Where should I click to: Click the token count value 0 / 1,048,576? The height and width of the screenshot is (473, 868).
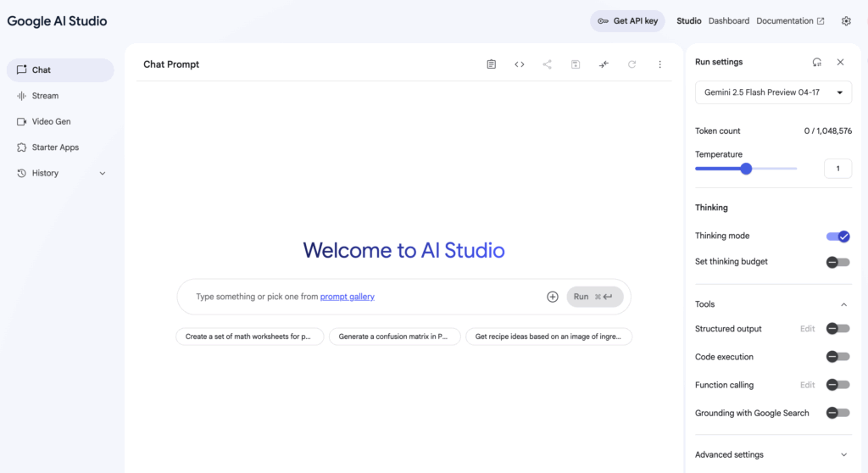point(827,131)
